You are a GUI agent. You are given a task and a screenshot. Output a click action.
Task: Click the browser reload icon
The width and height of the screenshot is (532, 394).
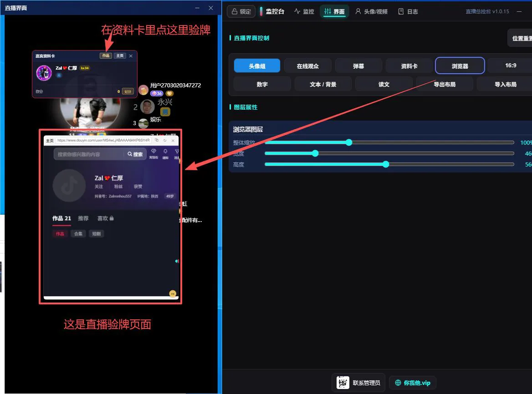(165, 140)
